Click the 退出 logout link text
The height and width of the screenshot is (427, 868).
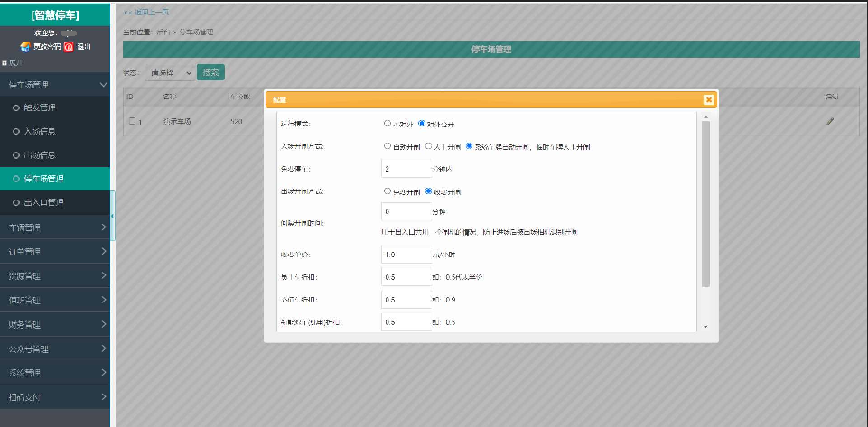click(84, 47)
